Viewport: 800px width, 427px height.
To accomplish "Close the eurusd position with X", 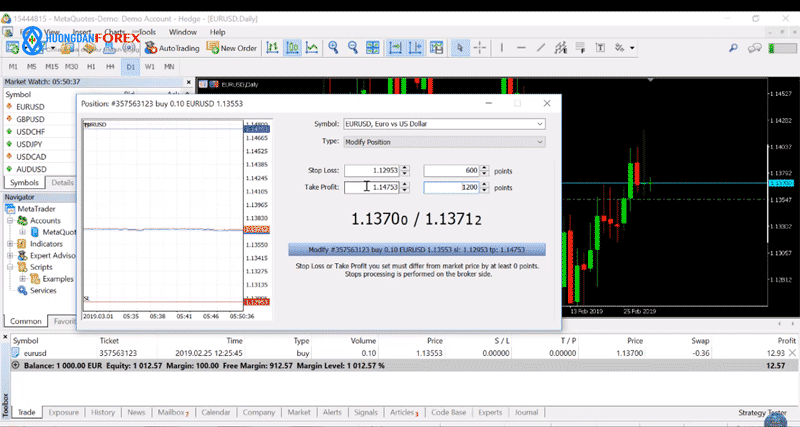I will [x=792, y=353].
